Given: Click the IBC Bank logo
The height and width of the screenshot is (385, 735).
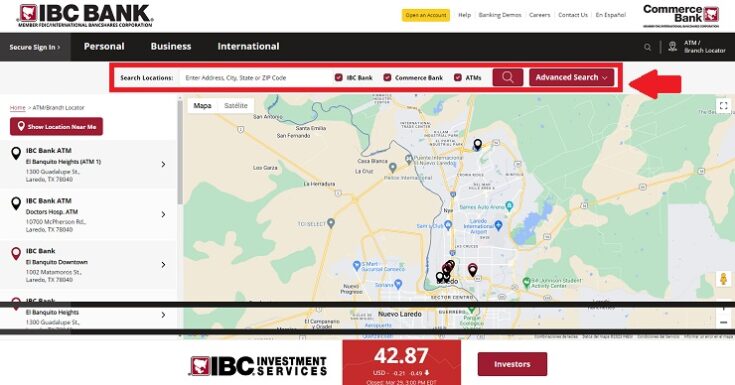Looking at the screenshot, I should coord(85,15).
